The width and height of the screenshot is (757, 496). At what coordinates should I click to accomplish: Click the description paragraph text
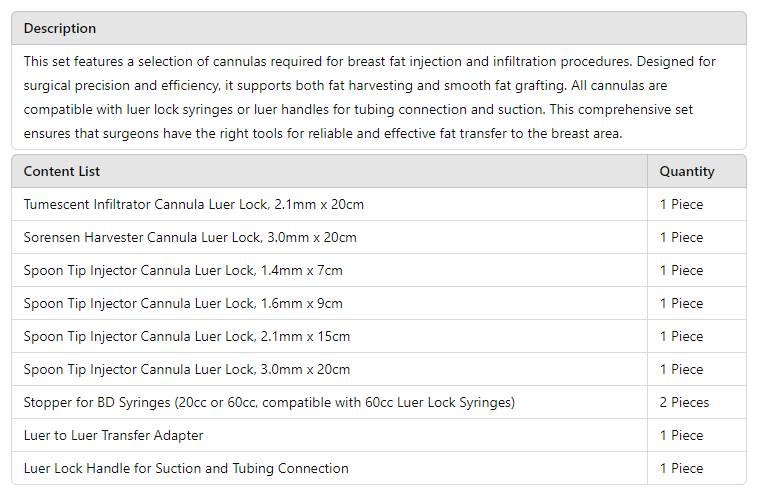(370, 97)
